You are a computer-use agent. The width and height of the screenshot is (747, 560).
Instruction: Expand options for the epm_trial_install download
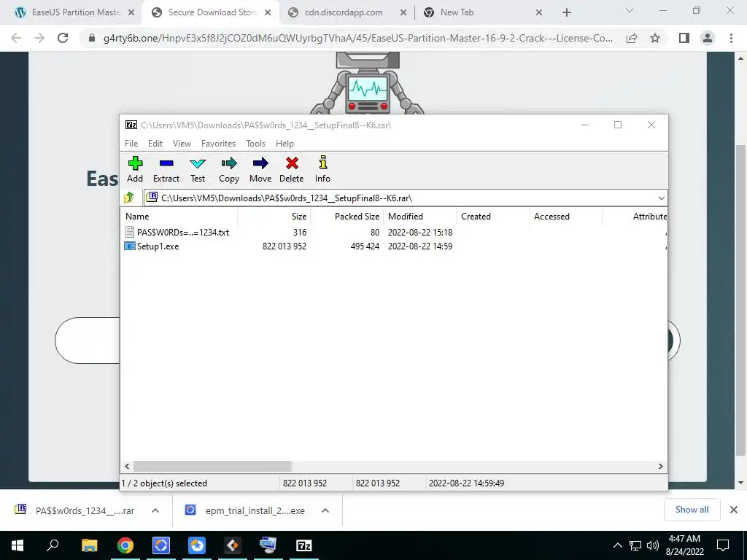click(325, 510)
